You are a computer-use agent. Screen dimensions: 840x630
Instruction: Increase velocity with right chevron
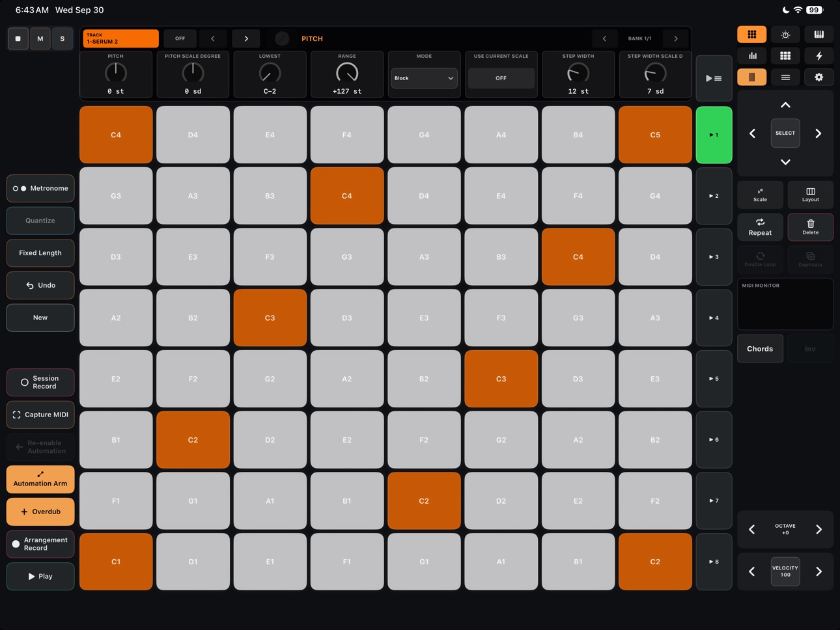click(x=819, y=571)
